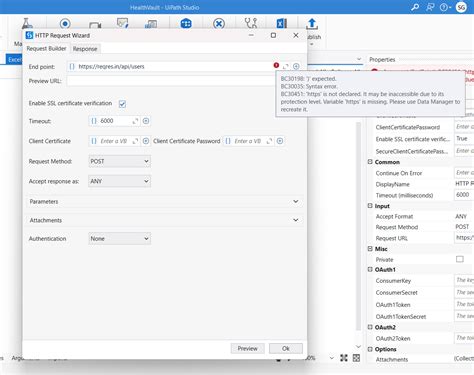
Task: Click the plus icon beside End point
Action: point(296,66)
